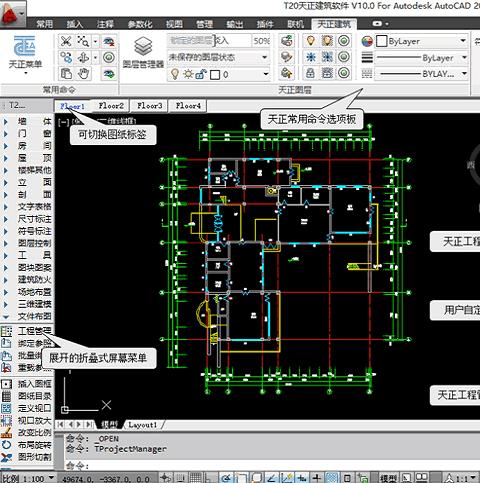The image size is (480, 483).
Task: Click 改变比例 command
Action: coord(27,433)
